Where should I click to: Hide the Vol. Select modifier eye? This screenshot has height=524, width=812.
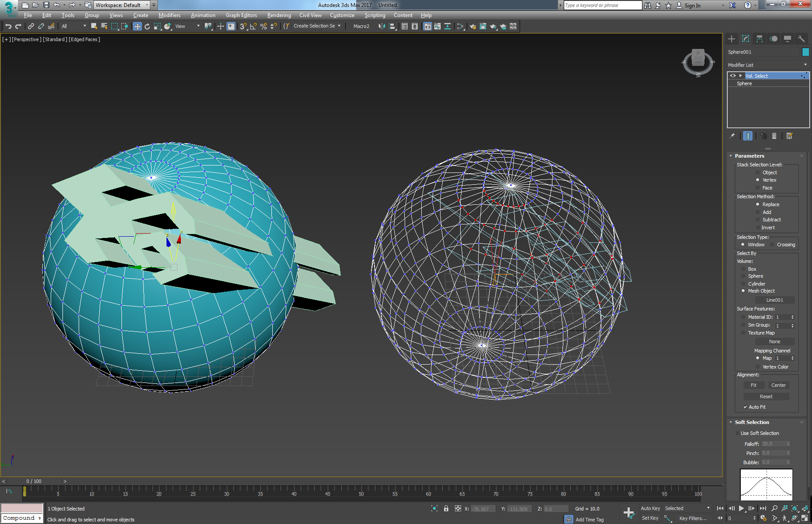point(733,76)
